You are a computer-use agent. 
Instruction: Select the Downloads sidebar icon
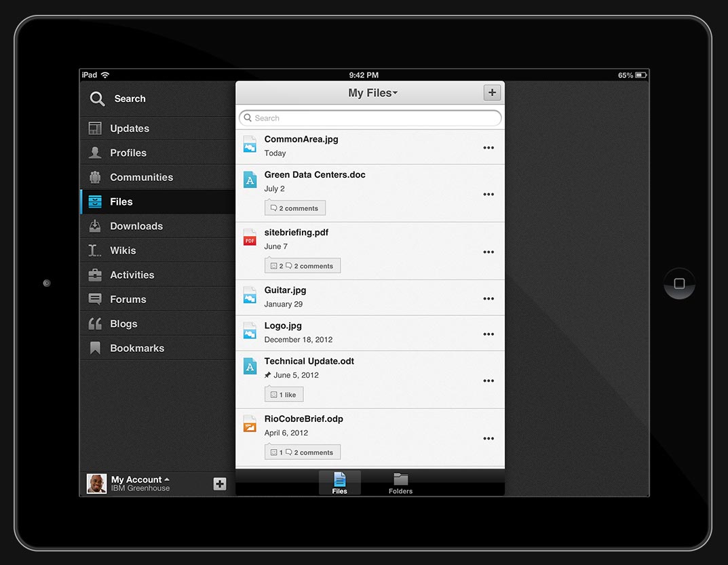tap(95, 226)
